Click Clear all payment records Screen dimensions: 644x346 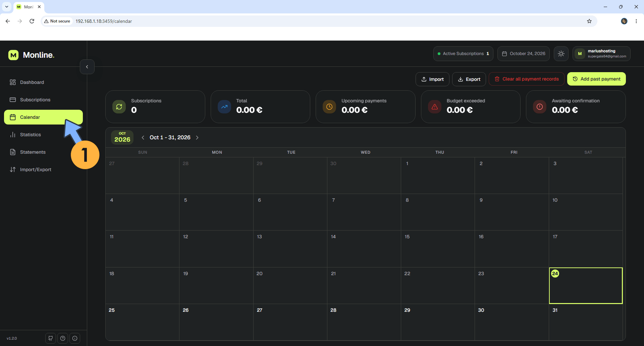pyautogui.click(x=527, y=79)
